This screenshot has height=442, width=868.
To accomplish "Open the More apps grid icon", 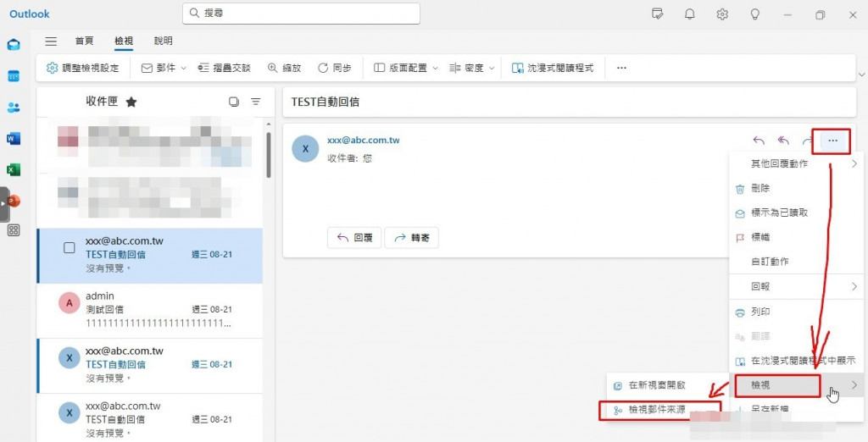I will (14, 230).
